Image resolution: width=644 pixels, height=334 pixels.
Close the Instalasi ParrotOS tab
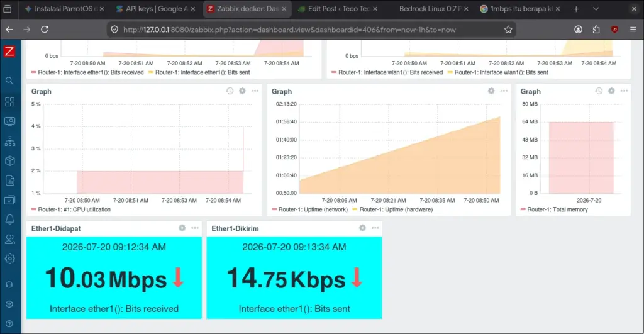tap(101, 9)
